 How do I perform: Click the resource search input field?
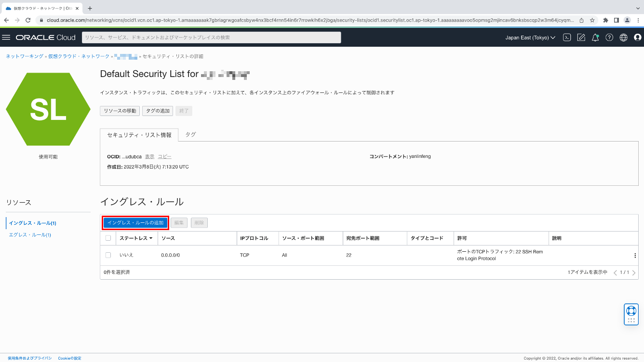coord(212,38)
